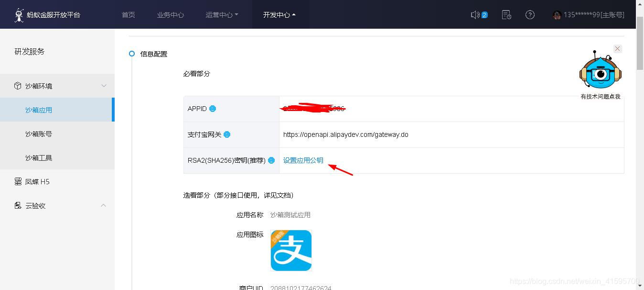
Task: Open 凤蝶 H5 sidebar item
Action: [x=57, y=181]
